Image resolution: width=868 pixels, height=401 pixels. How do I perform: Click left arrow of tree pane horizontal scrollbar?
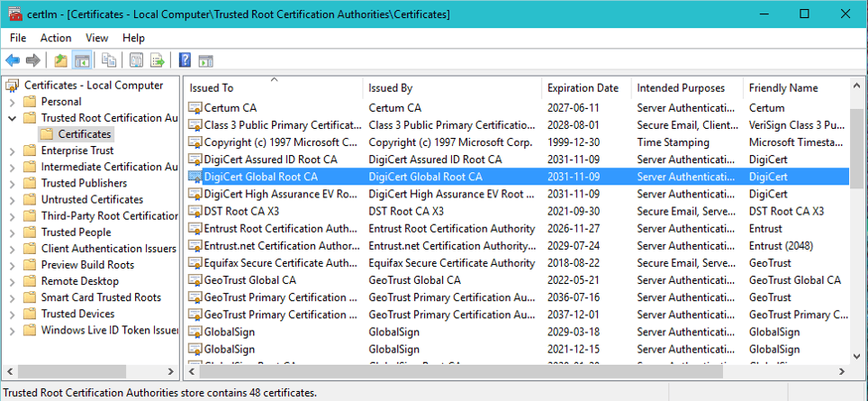coord(10,371)
